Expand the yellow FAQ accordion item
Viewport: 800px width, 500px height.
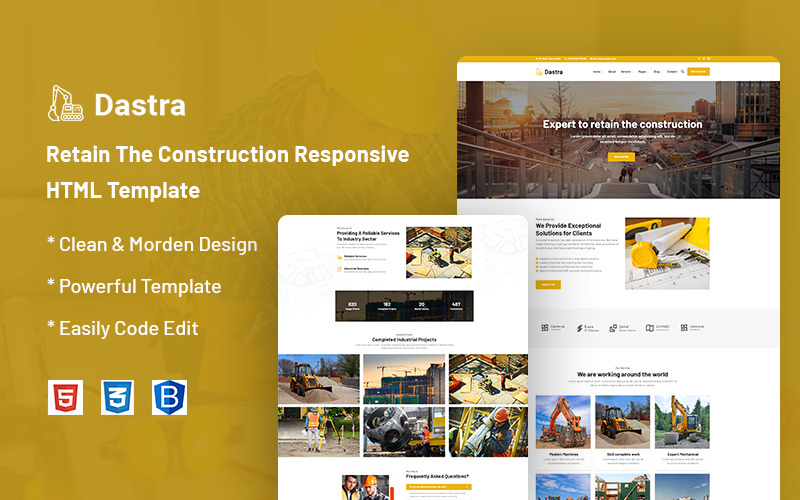438,487
